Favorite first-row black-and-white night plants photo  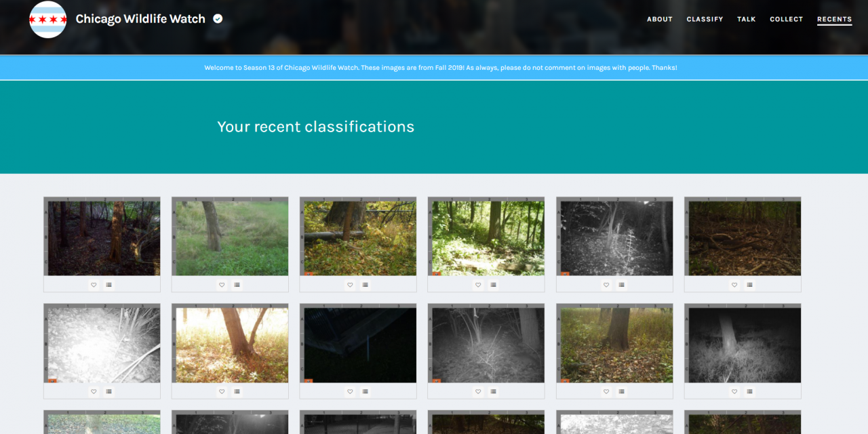[606, 285]
